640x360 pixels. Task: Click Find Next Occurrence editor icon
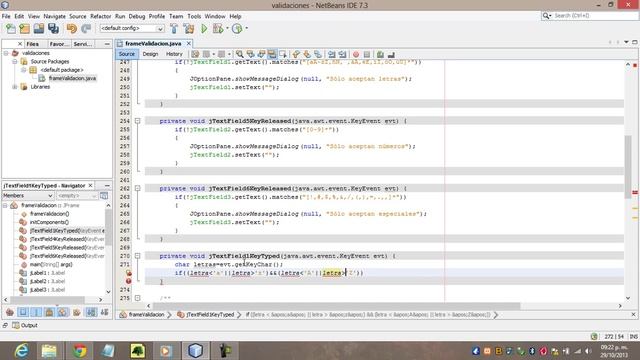[x=261, y=54]
